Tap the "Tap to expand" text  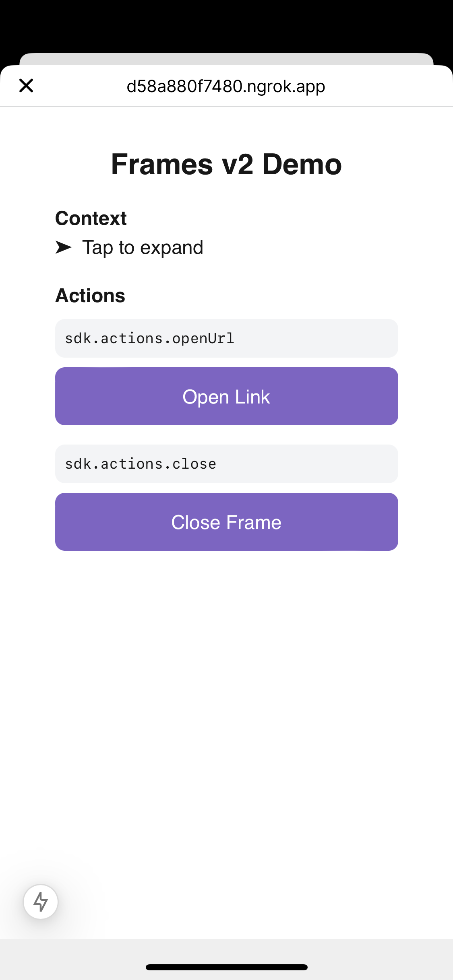pyautogui.click(x=143, y=247)
